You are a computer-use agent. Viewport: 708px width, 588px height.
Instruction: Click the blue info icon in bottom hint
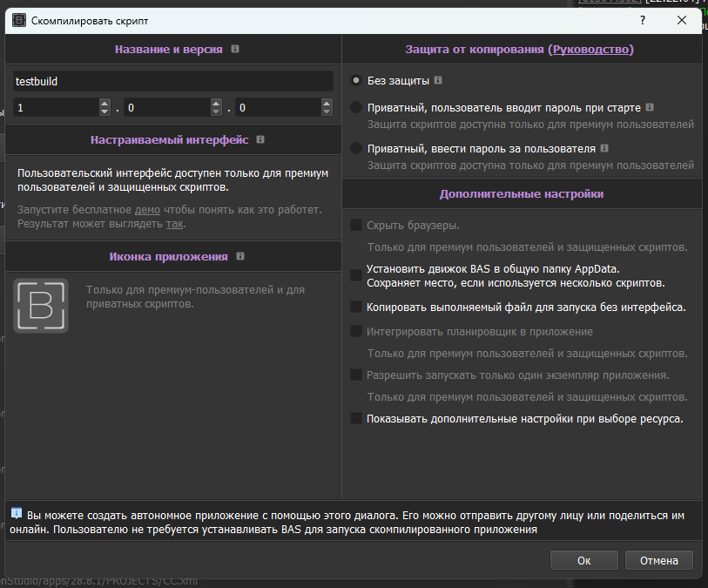point(17,513)
